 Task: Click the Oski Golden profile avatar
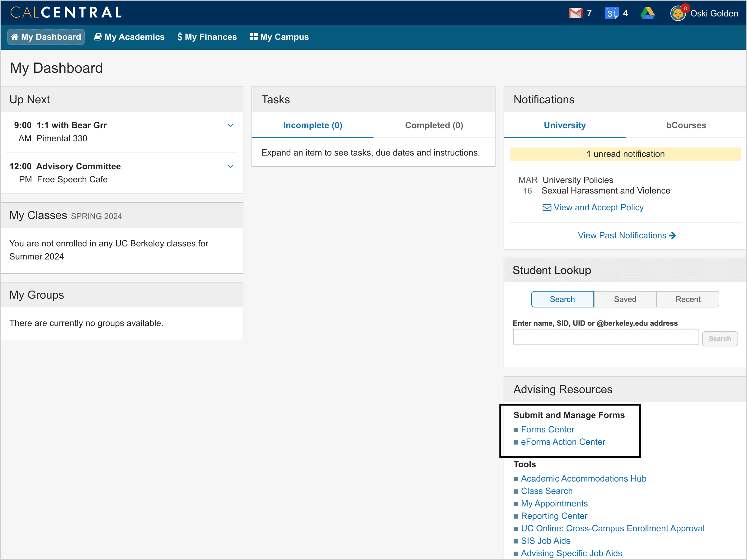coord(678,13)
